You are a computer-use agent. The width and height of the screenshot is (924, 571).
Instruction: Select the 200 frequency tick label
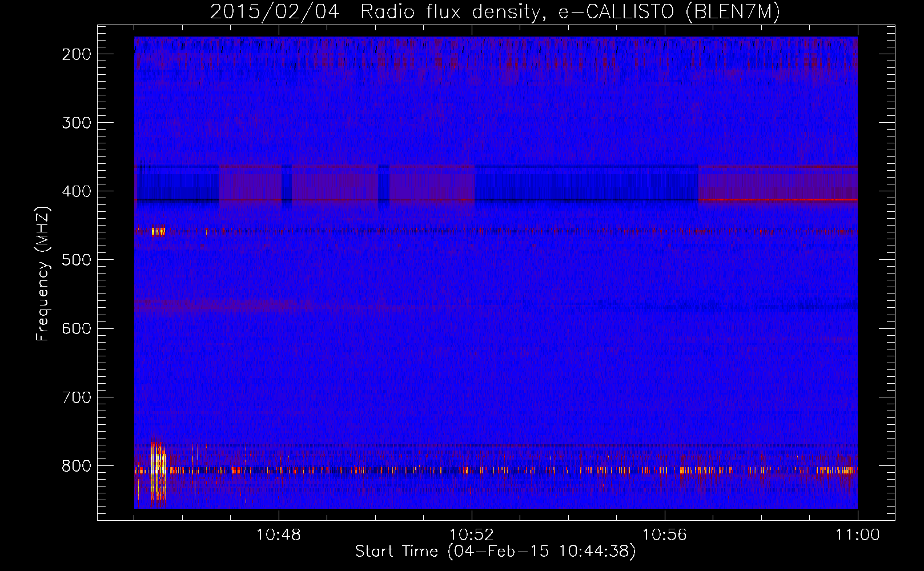pyautogui.click(x=76, y=54)
